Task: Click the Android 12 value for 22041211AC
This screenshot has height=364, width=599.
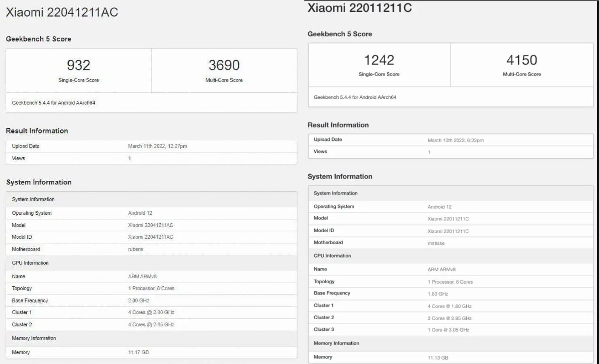Action: (140, 213)
